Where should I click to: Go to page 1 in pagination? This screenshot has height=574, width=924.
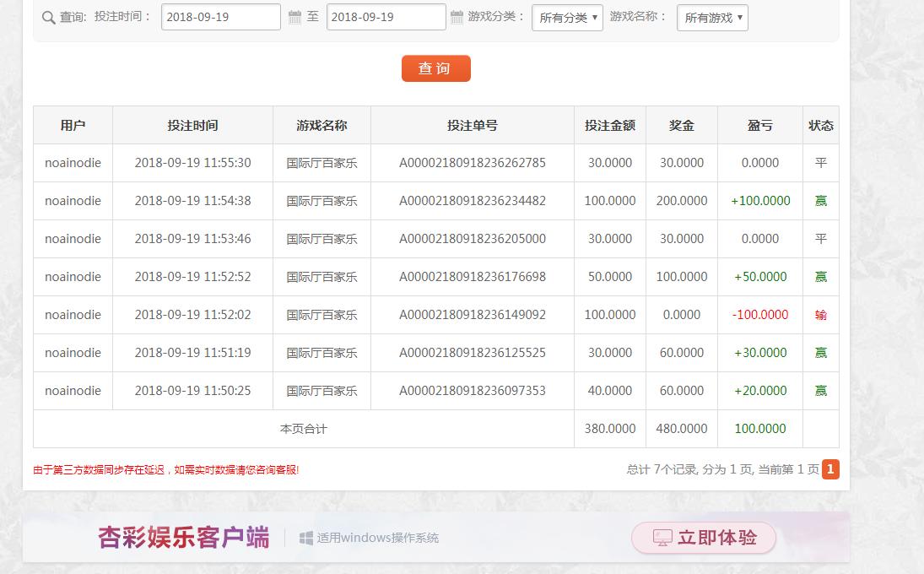pos(830,469)
